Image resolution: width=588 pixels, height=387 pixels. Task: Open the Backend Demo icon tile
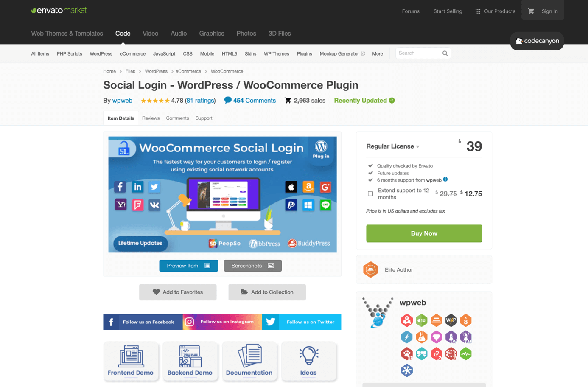[190, 361]
